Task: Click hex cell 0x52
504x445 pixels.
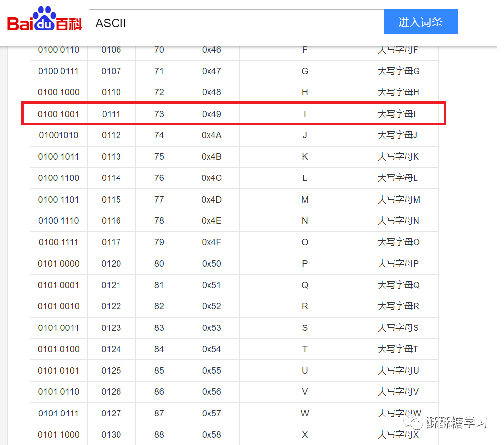Action: tap(211, 306)
